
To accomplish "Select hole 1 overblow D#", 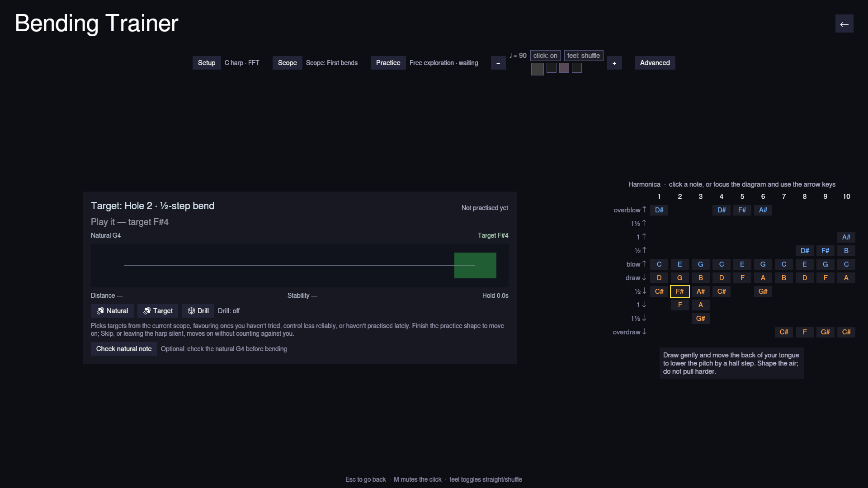I will [659, 210].
